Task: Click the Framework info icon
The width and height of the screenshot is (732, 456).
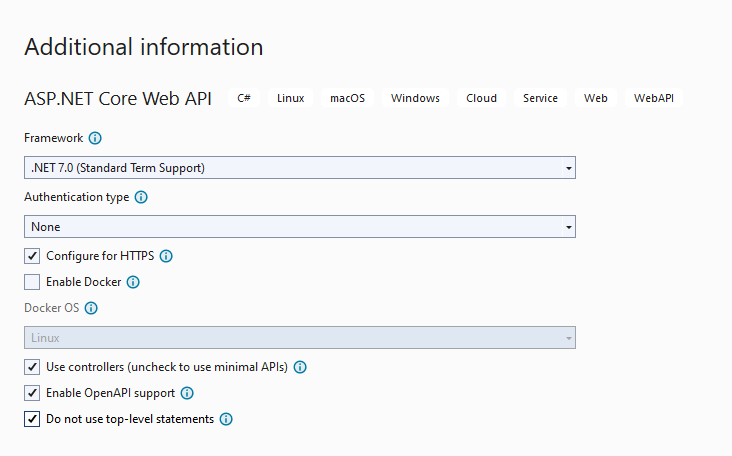Action: tap(95, 138)
